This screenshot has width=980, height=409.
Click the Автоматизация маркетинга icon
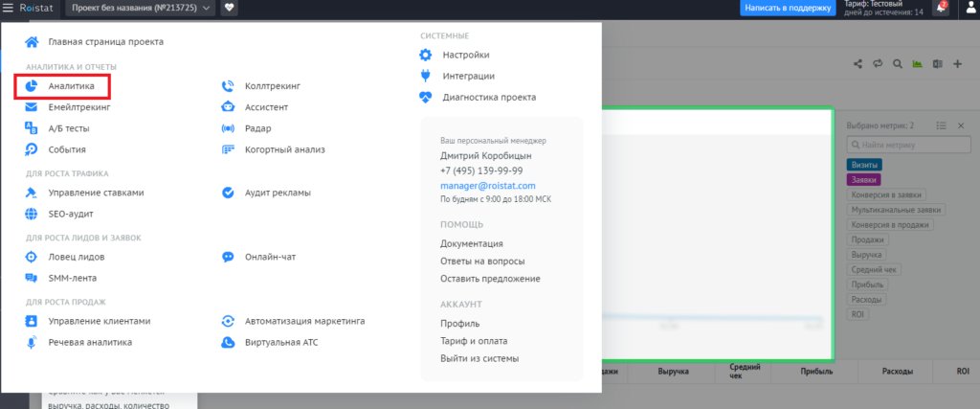click(x=228, y=322)
